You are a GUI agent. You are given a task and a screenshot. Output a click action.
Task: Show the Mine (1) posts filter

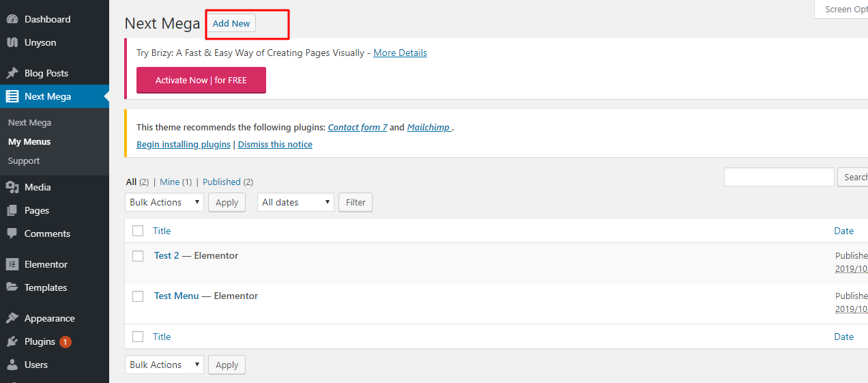click(176, 182)
